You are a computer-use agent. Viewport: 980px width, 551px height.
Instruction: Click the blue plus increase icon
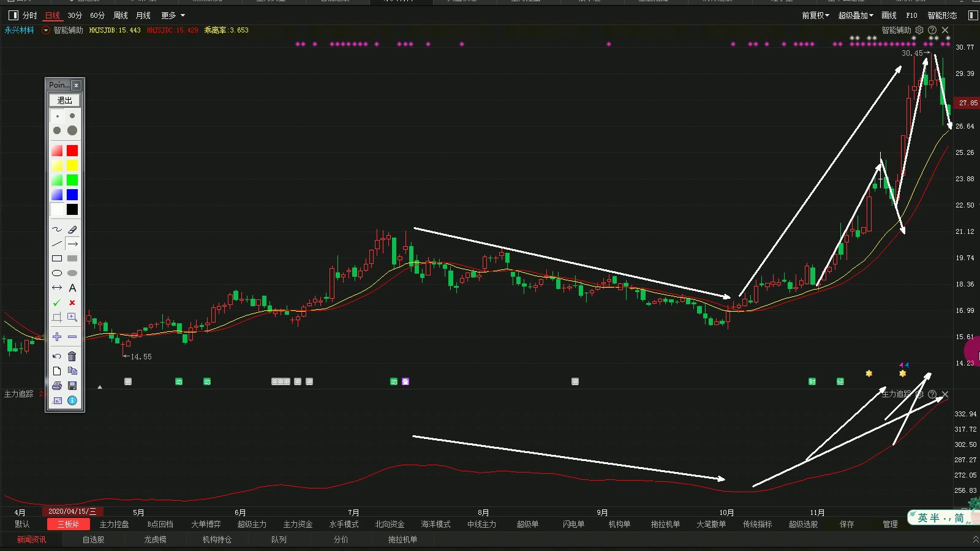click(x=57, y=337)
